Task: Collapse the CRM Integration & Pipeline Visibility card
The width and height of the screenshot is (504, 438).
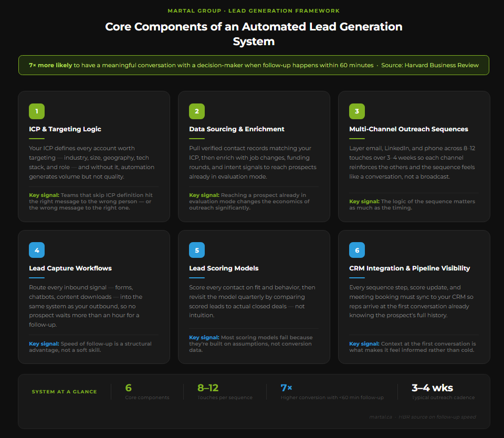Action: coord(409,268)
